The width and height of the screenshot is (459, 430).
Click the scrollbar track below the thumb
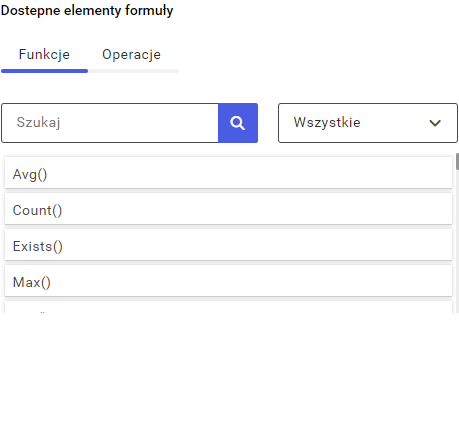(457, 242)
